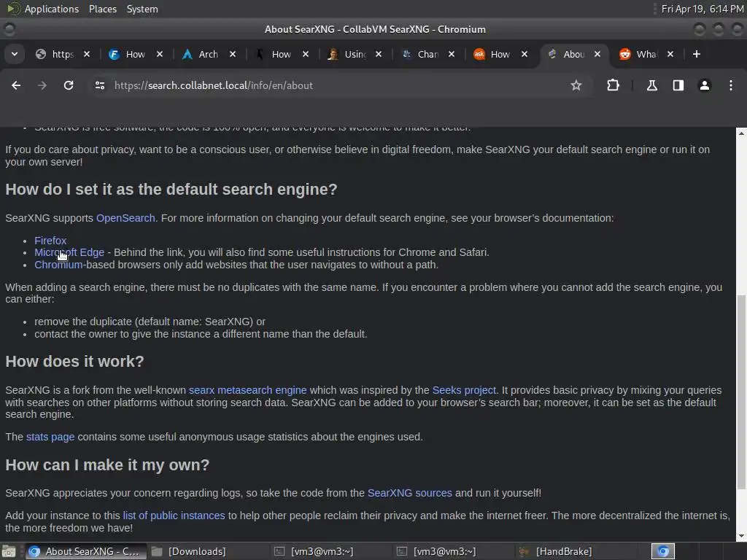This screenshot has width=747, height=560.
Task: Click the scrollbar up arrow
Action: [x=741, y=133]
